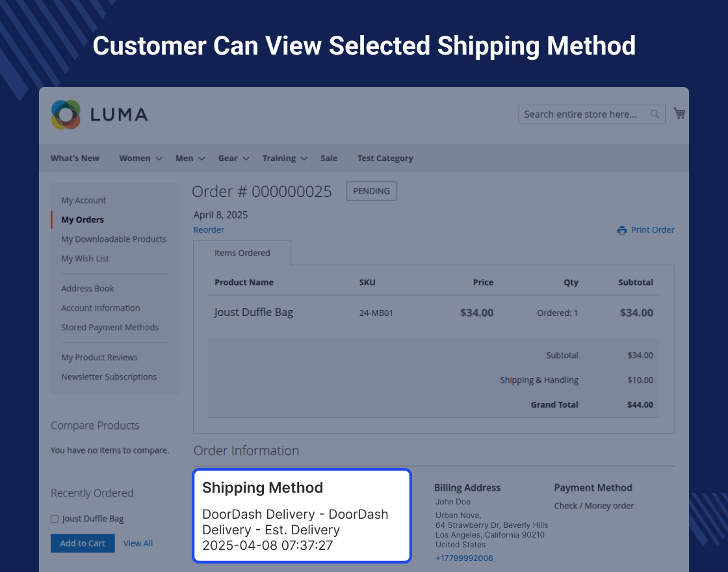Click the Order # 000000025 heading
The height and width of the screenshot is (572, 728).
click(262, 191)
